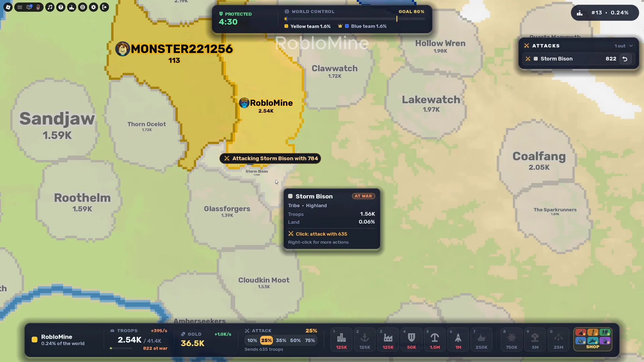Click 'Attacking Storm Bison with 784' banner
The width and height of the screenshot is (644, 362).
click(270, 159)
